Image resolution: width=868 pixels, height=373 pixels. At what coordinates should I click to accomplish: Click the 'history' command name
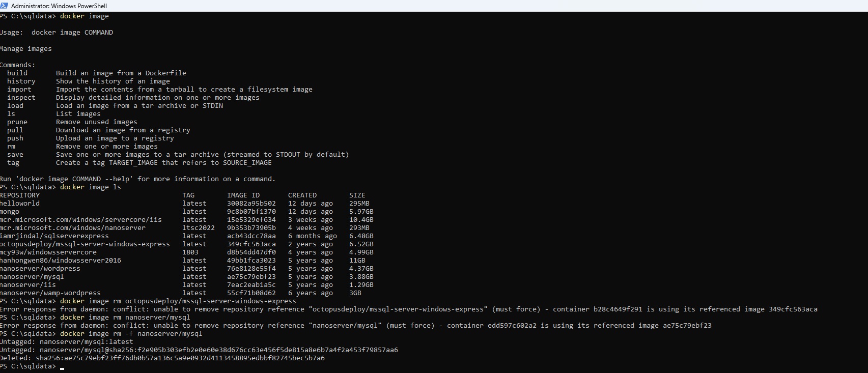(x=21, y=81)
